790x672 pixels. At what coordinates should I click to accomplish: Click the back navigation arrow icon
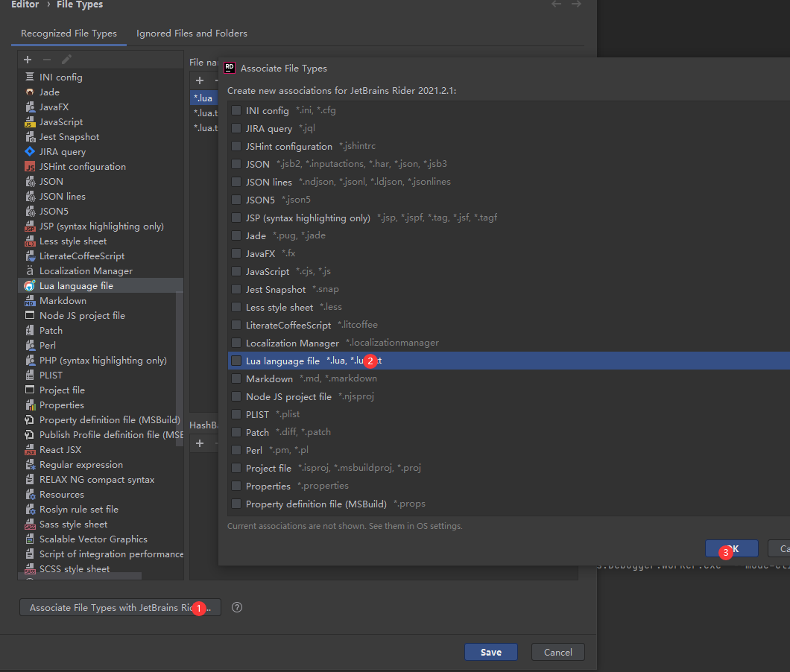556,4
